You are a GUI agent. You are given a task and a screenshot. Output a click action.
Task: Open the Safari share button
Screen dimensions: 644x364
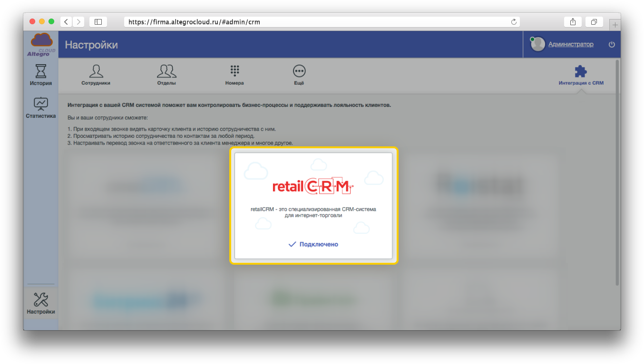[x=573, y=22]
